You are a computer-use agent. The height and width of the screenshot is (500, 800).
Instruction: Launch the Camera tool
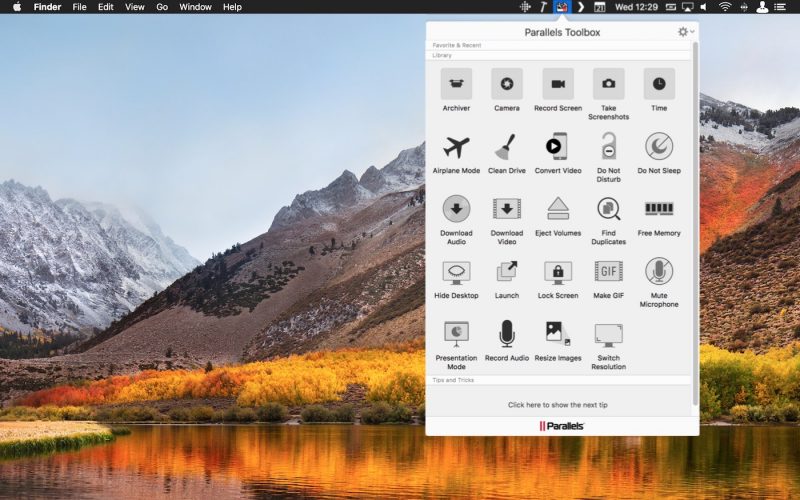(x=507, y=90)
